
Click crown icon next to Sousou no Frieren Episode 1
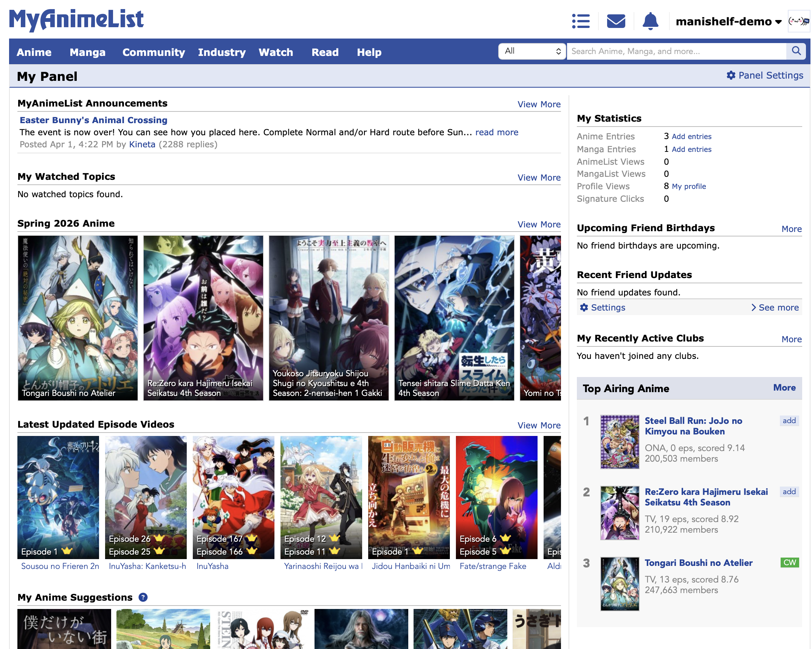(x=67, y=551)
